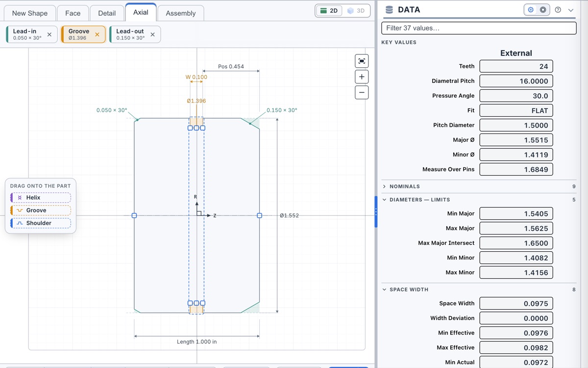Click the fit-to-view icon on the canvas
Viewport: 588px width, 368px height.
pos(362,61)
